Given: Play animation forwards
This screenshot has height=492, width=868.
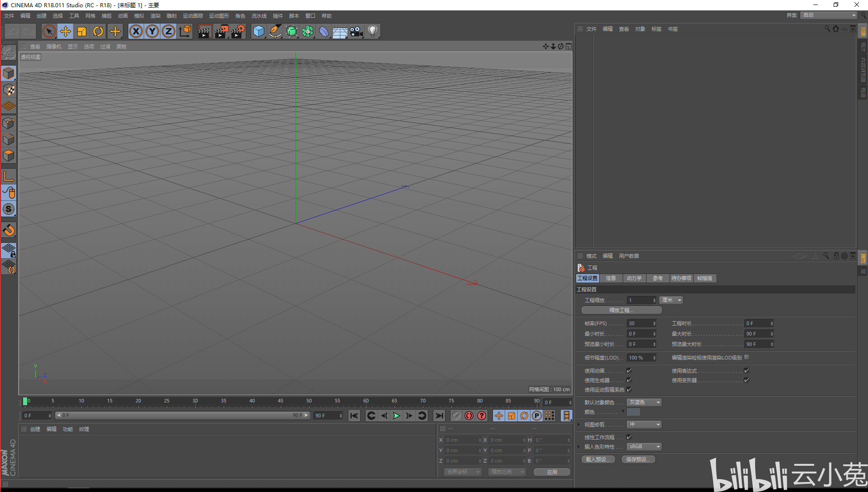Looking at the screenshot, I should tap(396, 416).
